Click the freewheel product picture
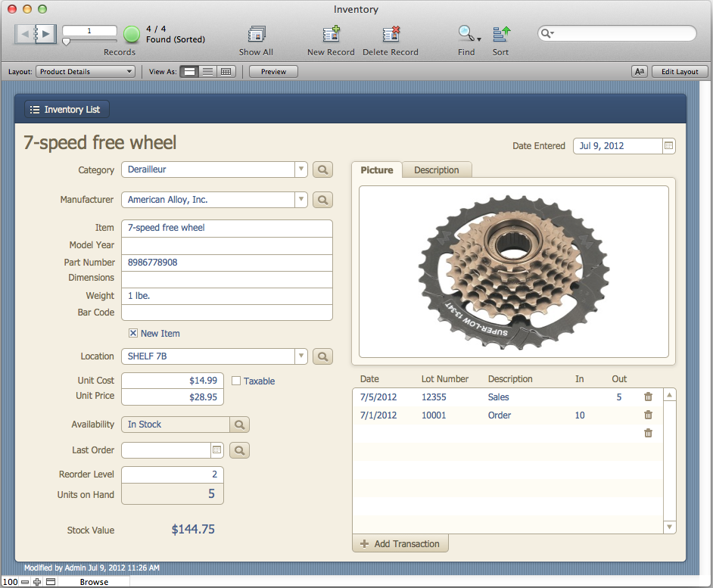The width and height of the screenshot is (713, 588). point(514,272)
